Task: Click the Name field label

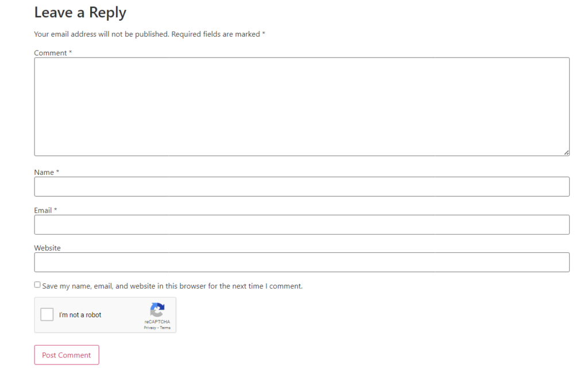Action: (47, 172)
